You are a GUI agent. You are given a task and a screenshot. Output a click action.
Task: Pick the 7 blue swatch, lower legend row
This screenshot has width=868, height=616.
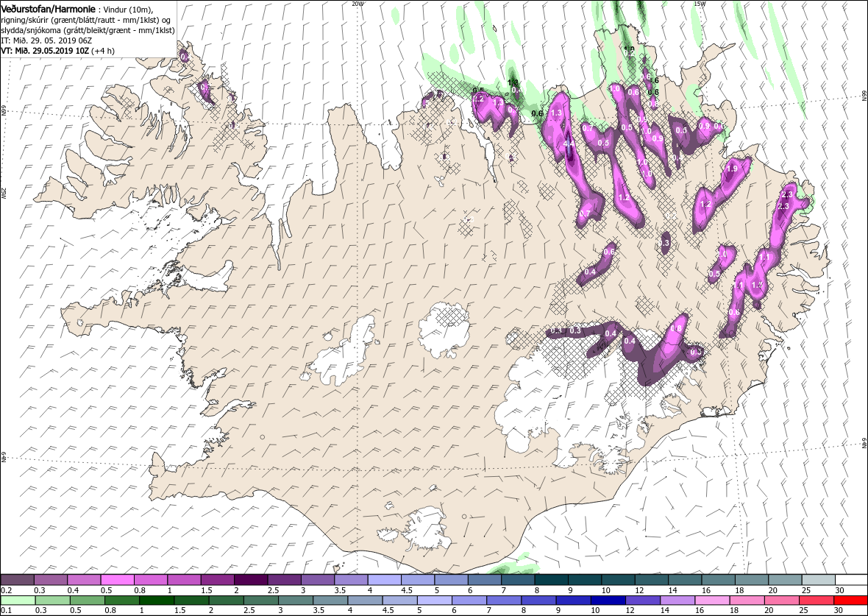click(504, 601)
